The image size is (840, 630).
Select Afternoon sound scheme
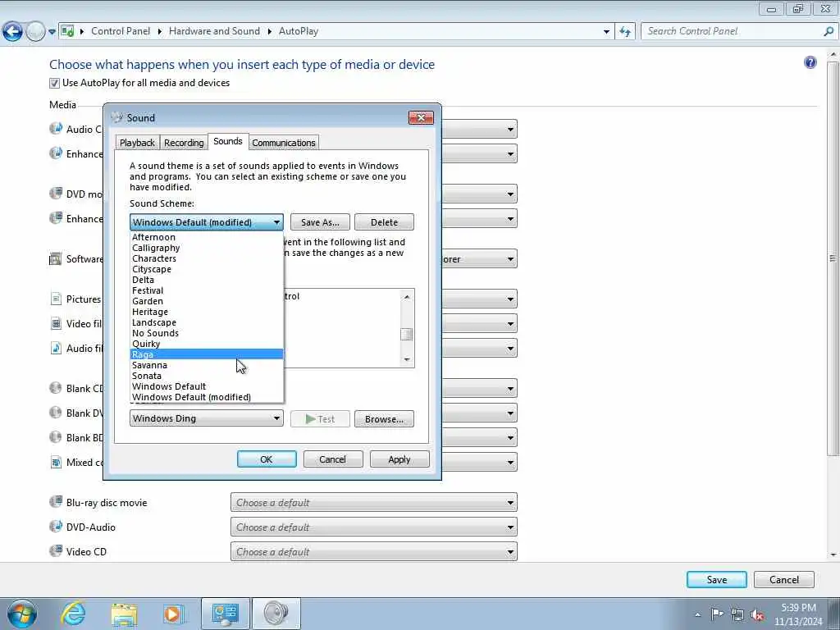point(207,237)
